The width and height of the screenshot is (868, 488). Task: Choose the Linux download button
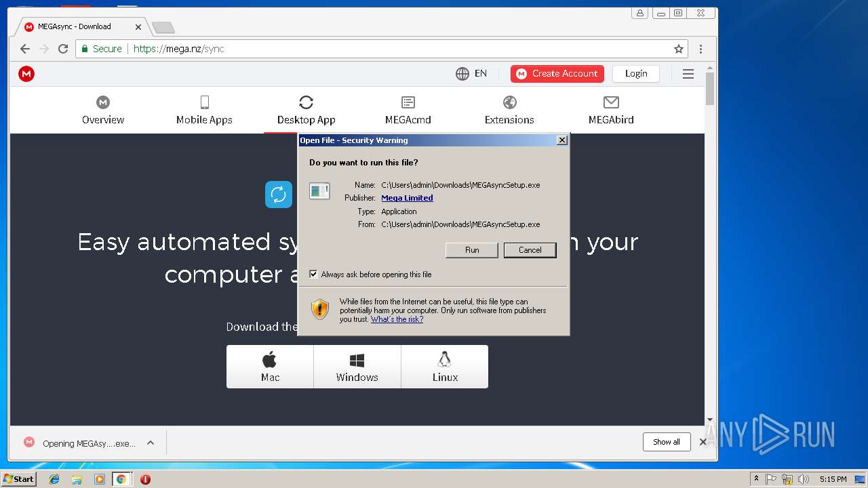pyautogui.click(x=445, y=367)
